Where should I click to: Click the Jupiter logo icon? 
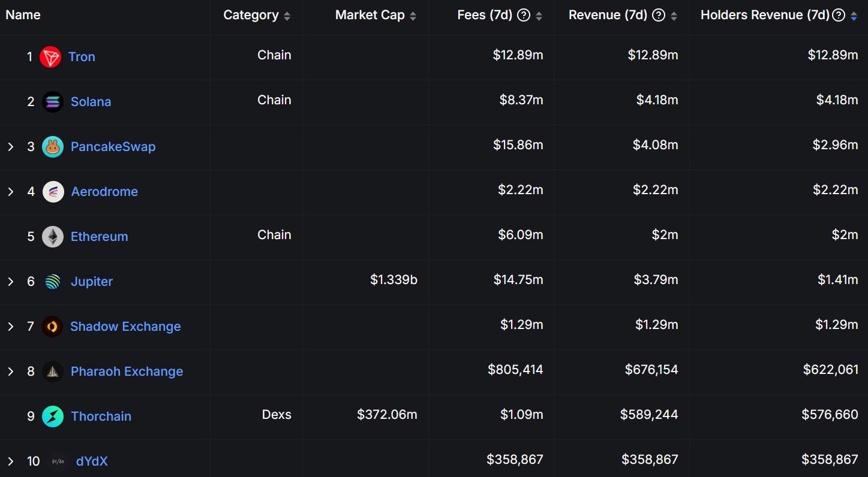[53, 282]
